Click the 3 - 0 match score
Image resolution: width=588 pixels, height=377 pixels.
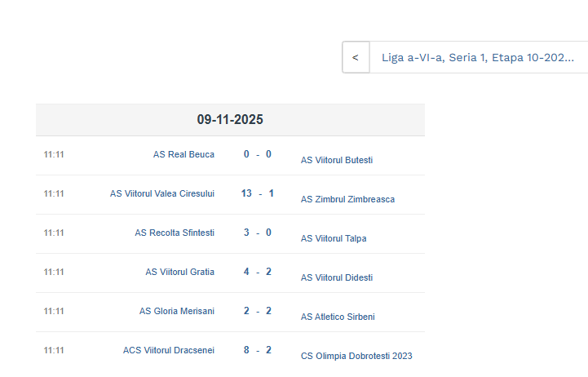[x=258, y=233]
